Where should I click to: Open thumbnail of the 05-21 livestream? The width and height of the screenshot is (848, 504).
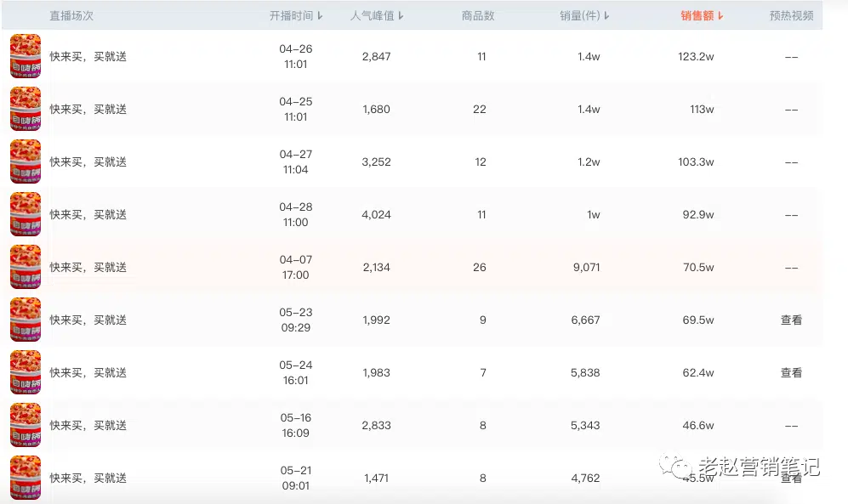[26, 478]
